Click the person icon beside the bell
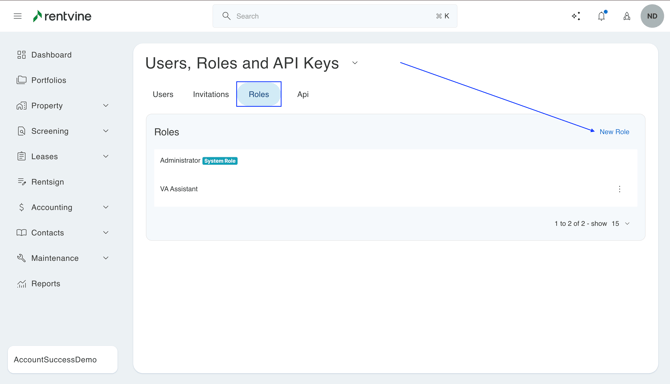 626,16
